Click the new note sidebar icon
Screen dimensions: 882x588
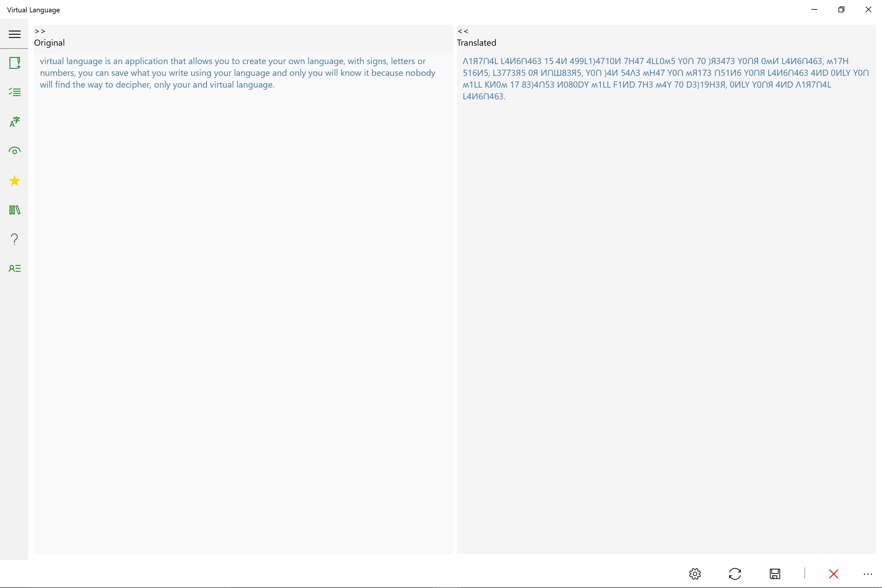point(15,63)
